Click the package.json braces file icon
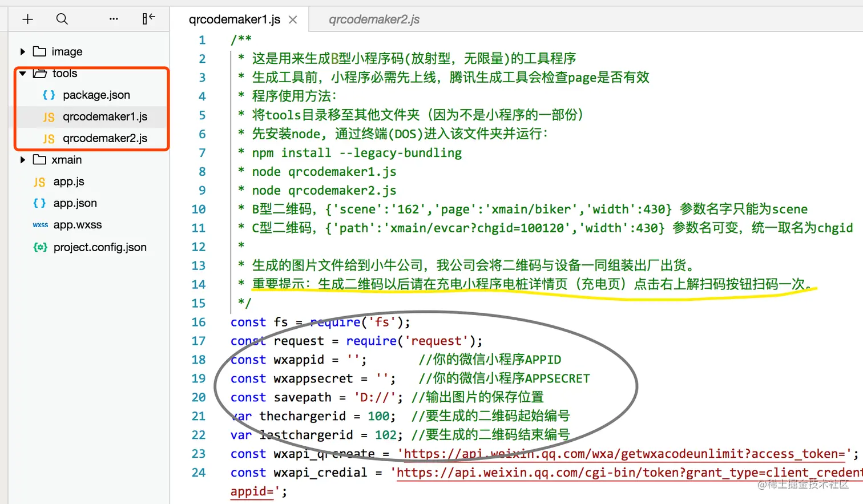 pos(49,95)
